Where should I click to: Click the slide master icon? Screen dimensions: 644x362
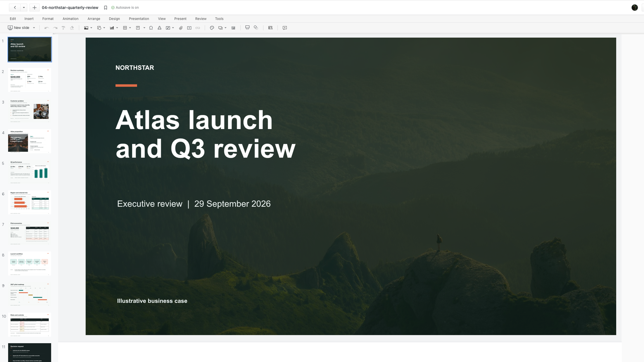tap(248, 28)
